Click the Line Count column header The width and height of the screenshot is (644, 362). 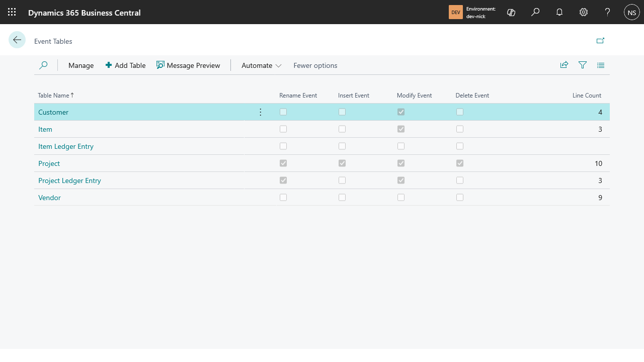[587, 96]
